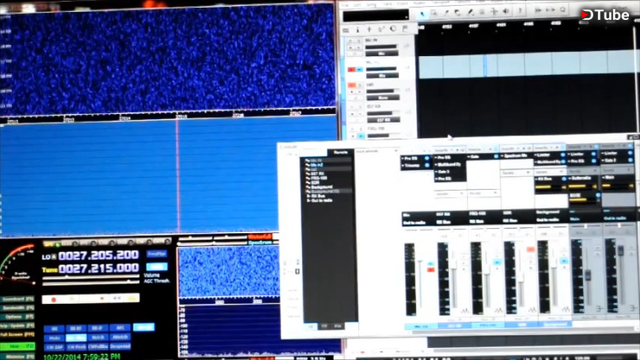Toggle Gate power on FRG-100 mixer channel
640x360 pixels.
pyautogui.click(x=496, y=156)
